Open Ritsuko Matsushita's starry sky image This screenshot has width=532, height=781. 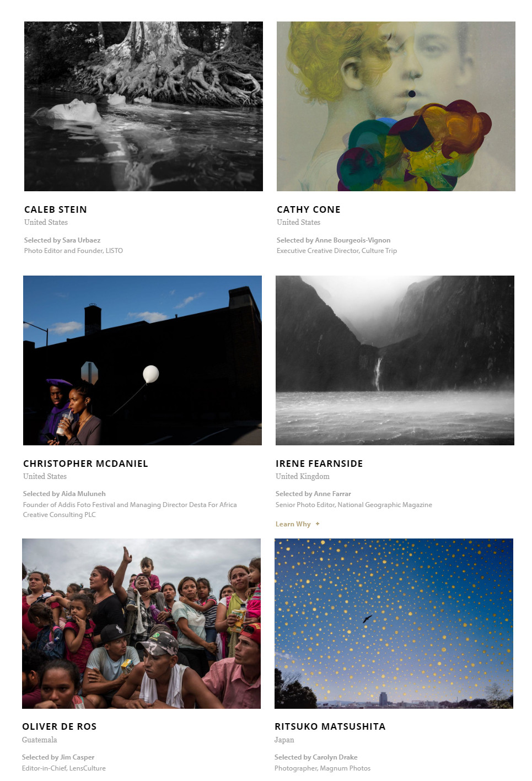pos(394,623)
